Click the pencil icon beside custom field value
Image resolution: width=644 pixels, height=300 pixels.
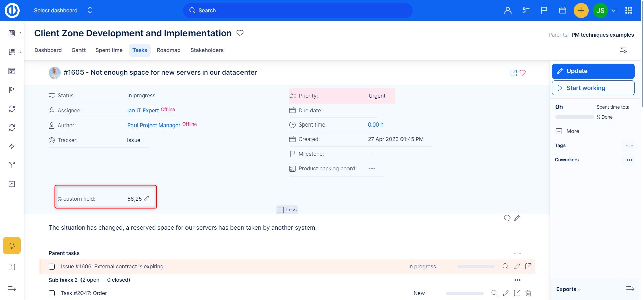147,199
